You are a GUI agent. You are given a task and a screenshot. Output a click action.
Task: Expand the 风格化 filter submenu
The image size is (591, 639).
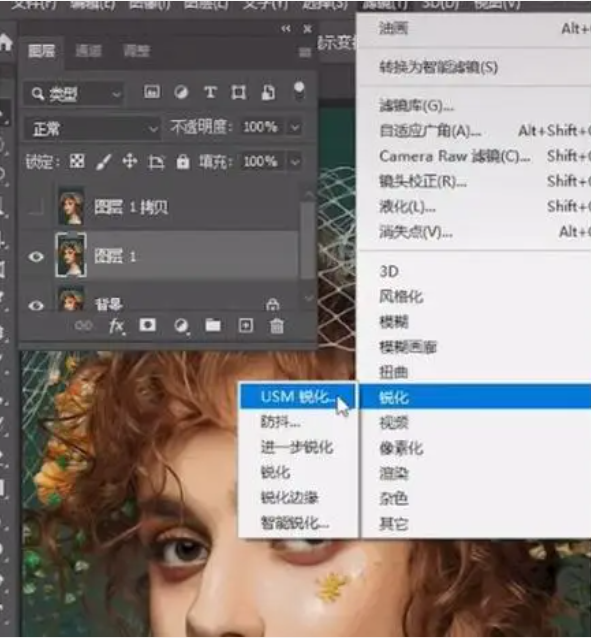pyautogui.click(x=476, y=296)
